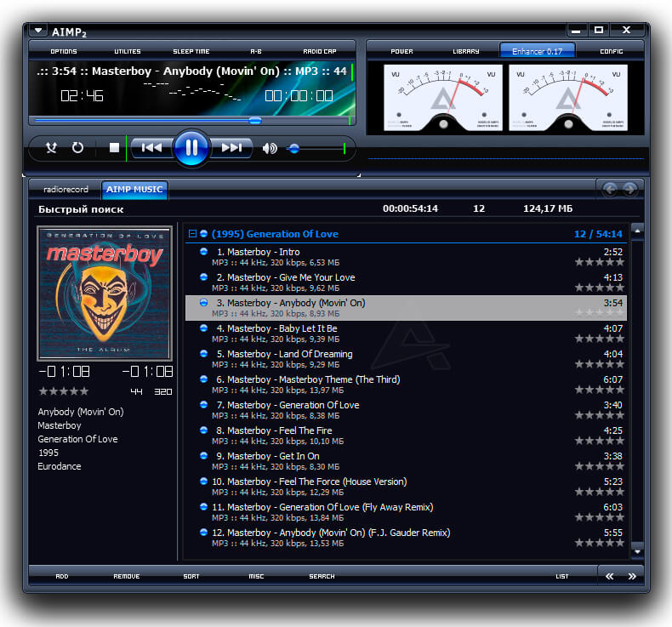The image size is (672, 627).
Task: Click the star rating of Baby Let It Be
Action: pyautogui.click(x=599, y=339)
